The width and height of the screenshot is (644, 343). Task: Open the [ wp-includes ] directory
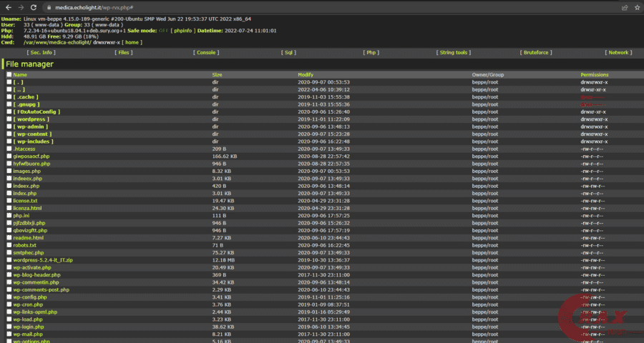33,141
